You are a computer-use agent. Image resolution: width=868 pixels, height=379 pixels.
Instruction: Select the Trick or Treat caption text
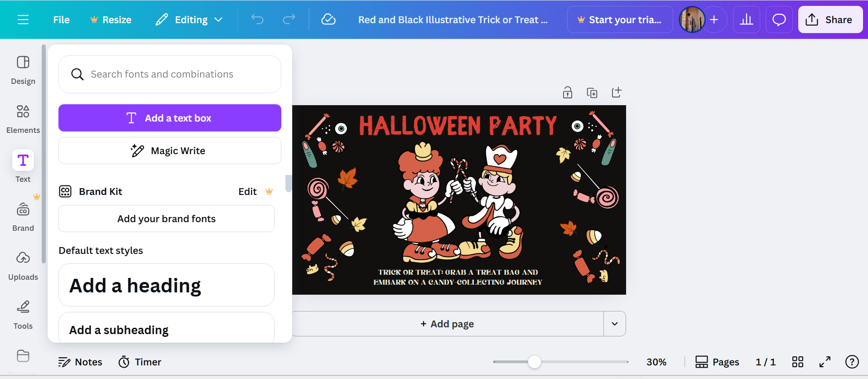[458, 277]
